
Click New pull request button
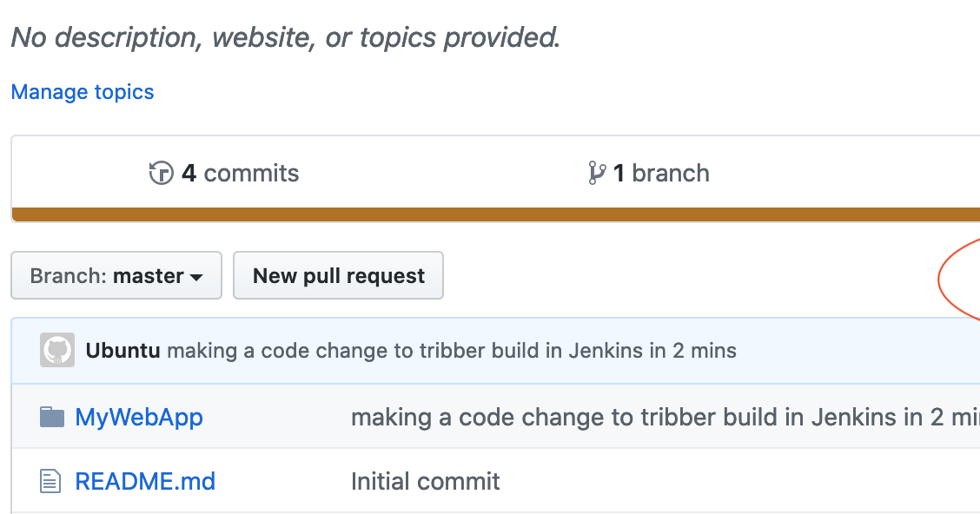pyautogui.click(x=338, y=275)
